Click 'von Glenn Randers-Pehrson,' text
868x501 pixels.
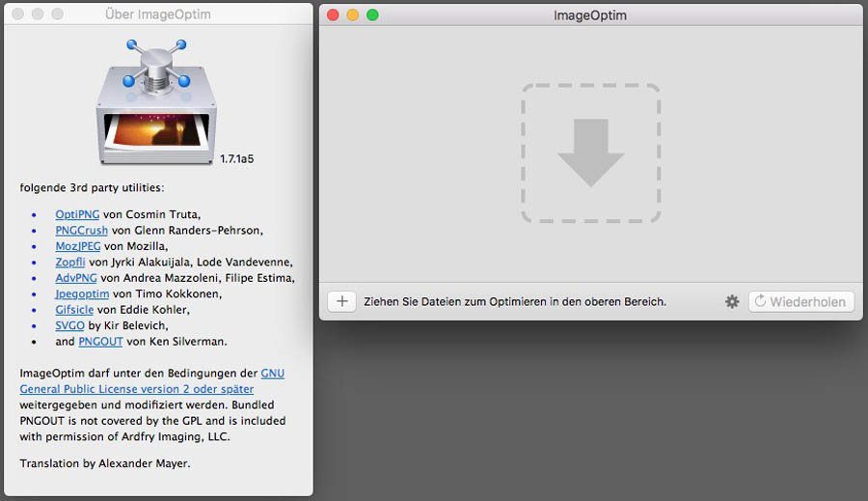point(187,231)
